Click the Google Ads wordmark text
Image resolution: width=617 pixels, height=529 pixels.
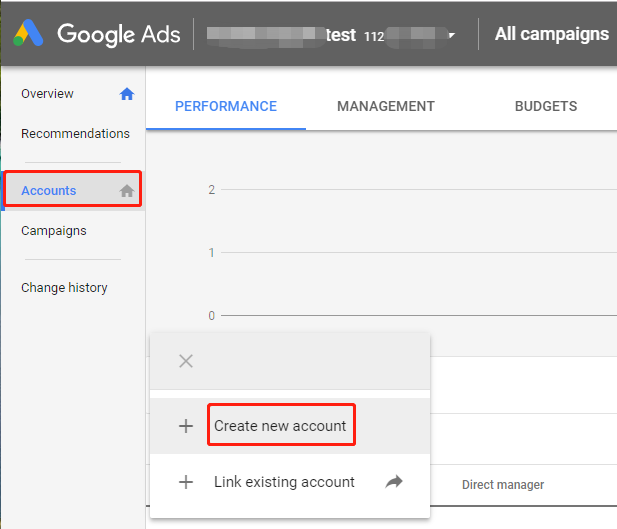pyautogui.click(x=118, y=34)
